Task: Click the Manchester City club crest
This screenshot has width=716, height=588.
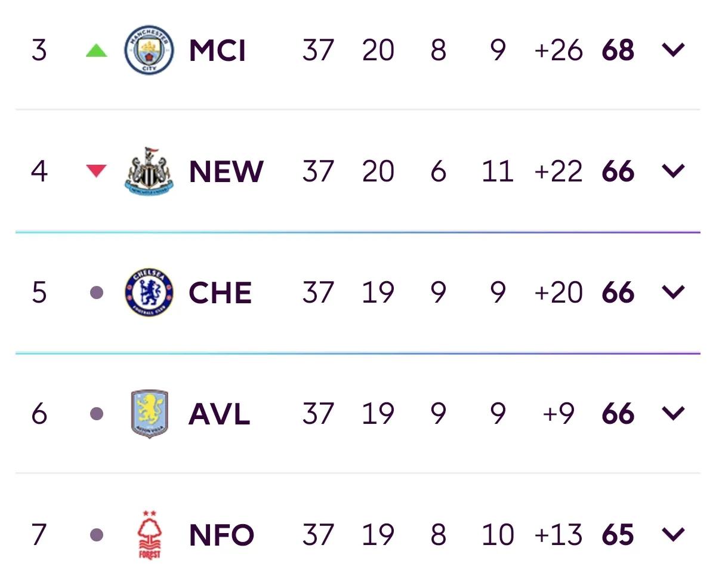Action: point(149,51)
